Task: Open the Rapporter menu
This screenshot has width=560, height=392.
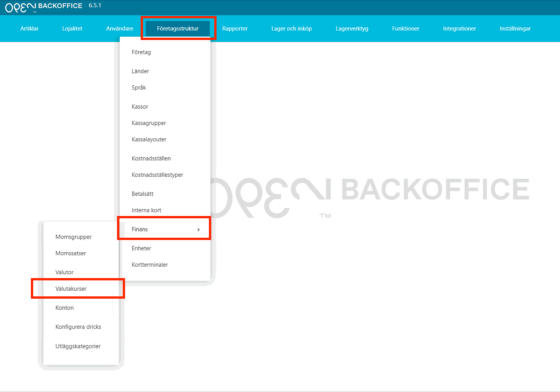Action: (235, 29)
